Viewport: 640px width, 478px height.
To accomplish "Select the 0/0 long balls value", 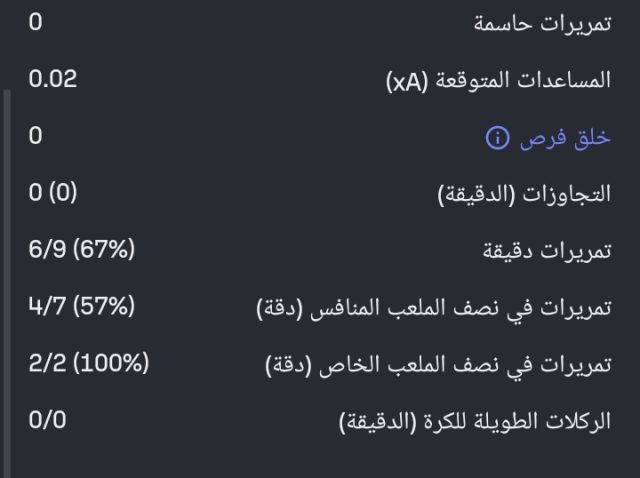I will click(47, 419).
